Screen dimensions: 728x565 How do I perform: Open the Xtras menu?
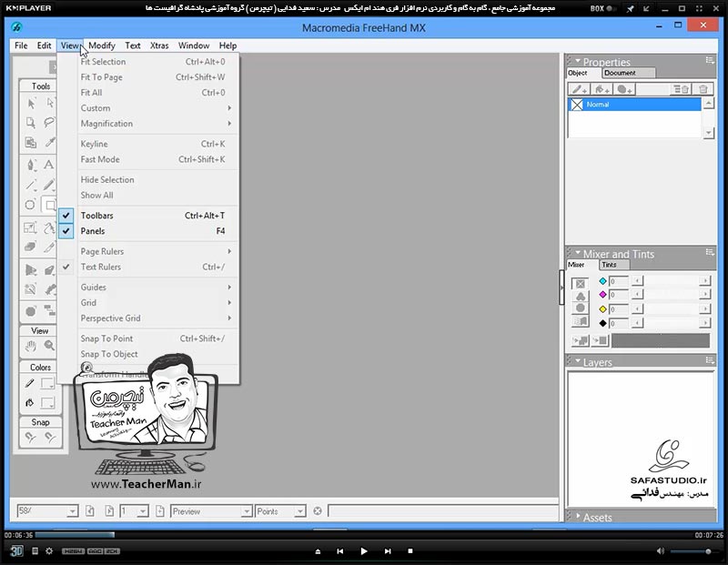coord(159,45)
